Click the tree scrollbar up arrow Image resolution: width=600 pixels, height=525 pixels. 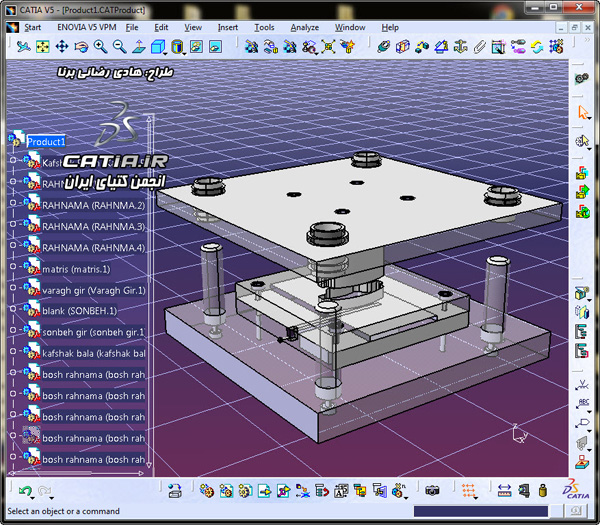coord(149,119)
